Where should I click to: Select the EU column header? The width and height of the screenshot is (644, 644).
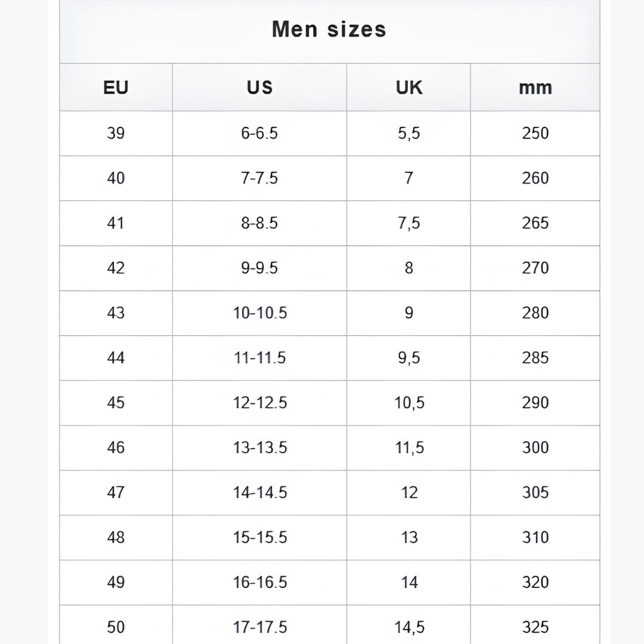pos(116,88)
